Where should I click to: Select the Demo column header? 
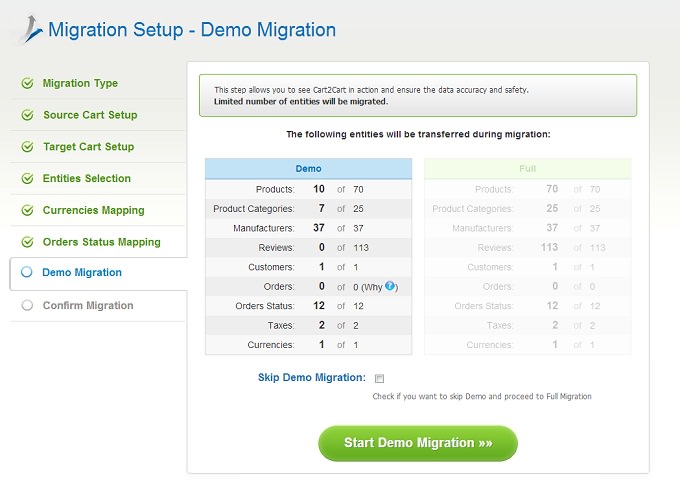point(308,169)
